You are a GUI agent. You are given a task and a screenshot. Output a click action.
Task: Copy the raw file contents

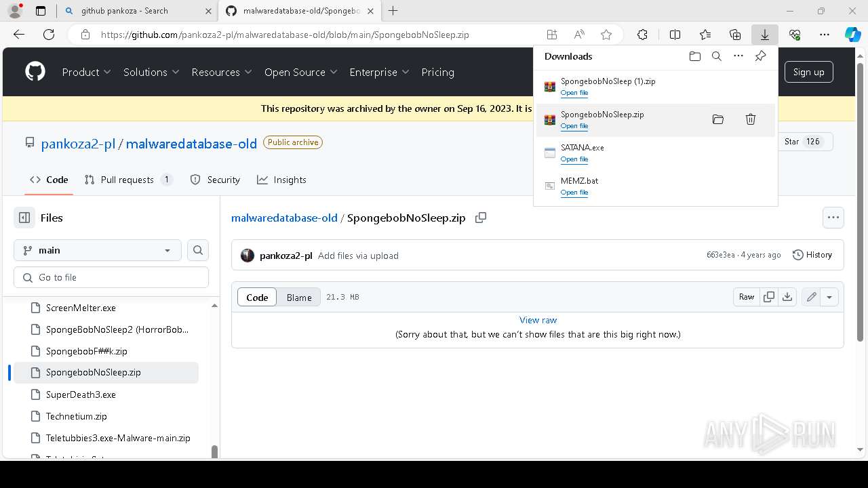(769, 297)
